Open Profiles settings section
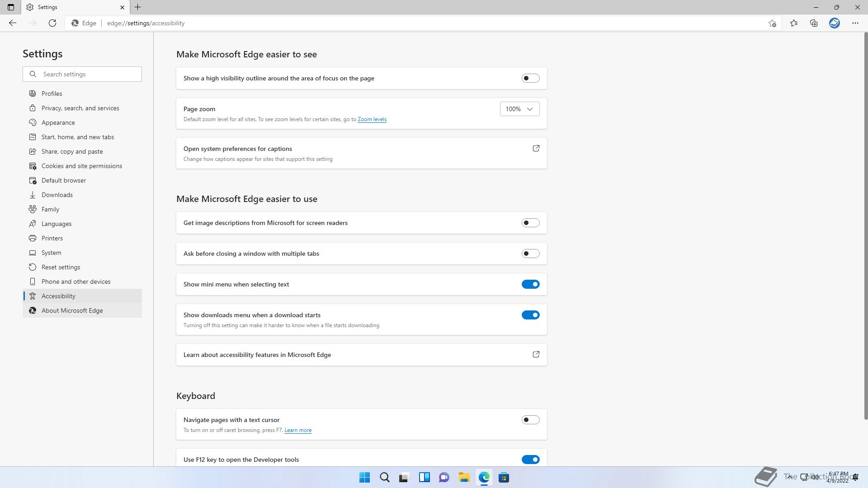Screen dimensions: 868x488 pos(82,94)
